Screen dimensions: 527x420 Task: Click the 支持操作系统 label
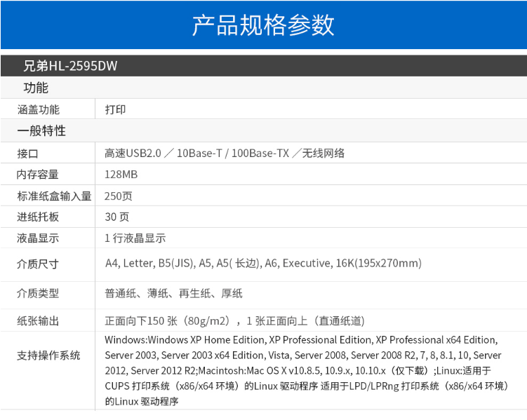pyautogui.click(x=48, y=355)
